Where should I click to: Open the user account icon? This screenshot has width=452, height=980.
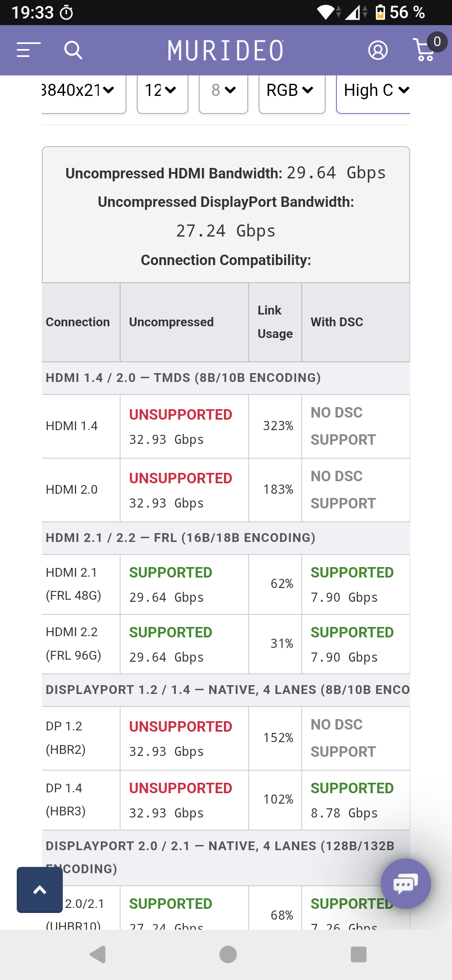click(378, 50)
